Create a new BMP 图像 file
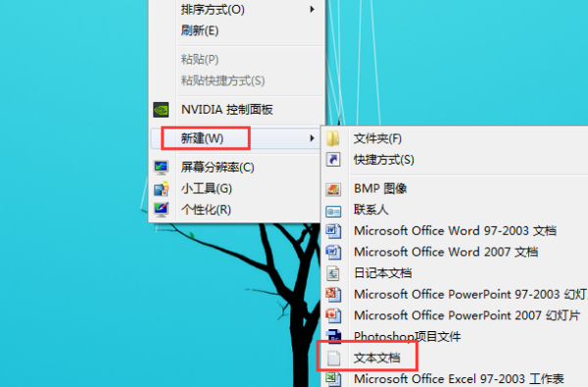The width and height of the screenshot is (588, 387). (380, 188)
